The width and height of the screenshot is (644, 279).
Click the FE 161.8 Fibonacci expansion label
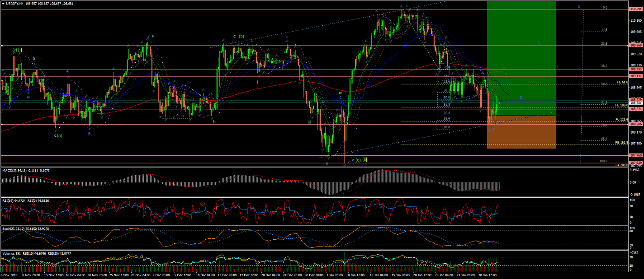pos(621,142)
